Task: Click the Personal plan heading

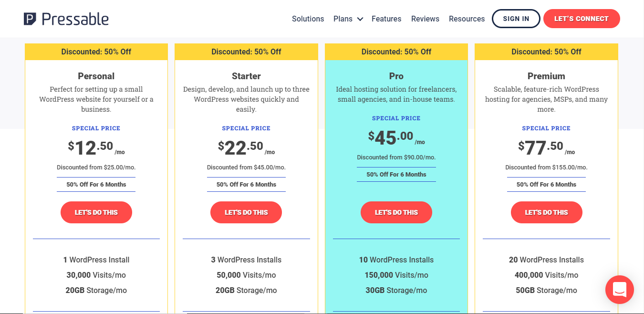Action: tap(96, 76)
